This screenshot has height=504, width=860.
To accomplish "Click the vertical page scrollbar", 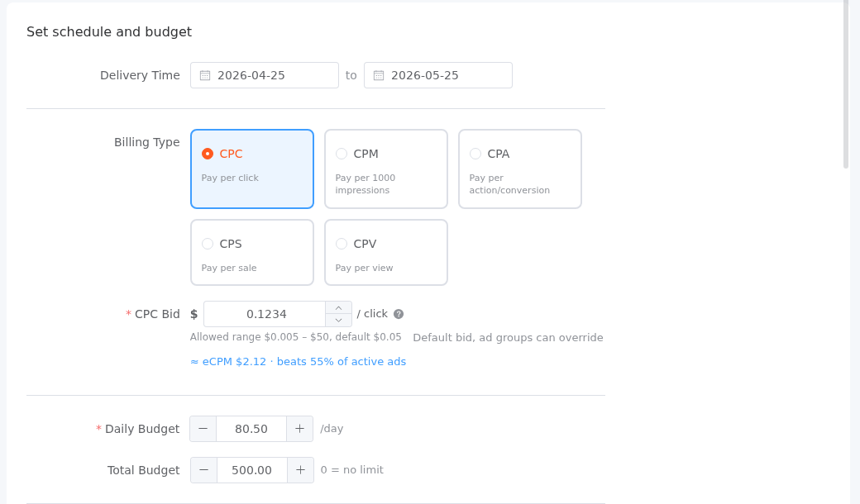I will (846, 85).
